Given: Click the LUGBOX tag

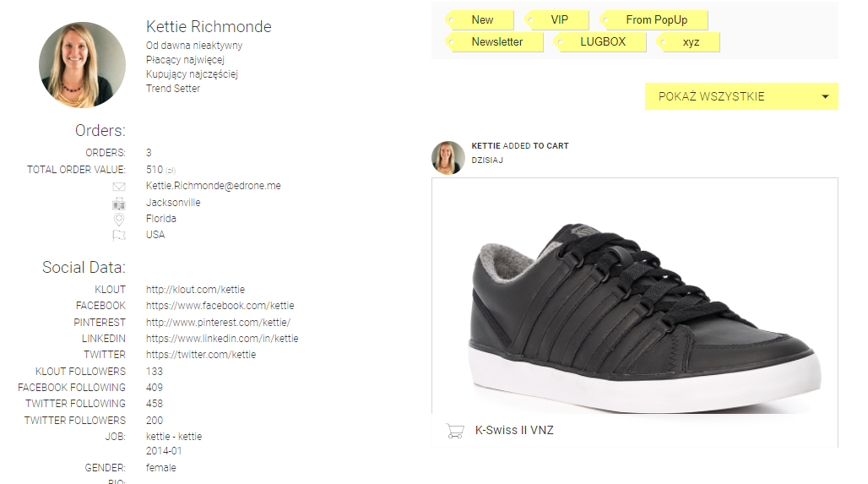Looking at the screenshot, I should 602,41.
